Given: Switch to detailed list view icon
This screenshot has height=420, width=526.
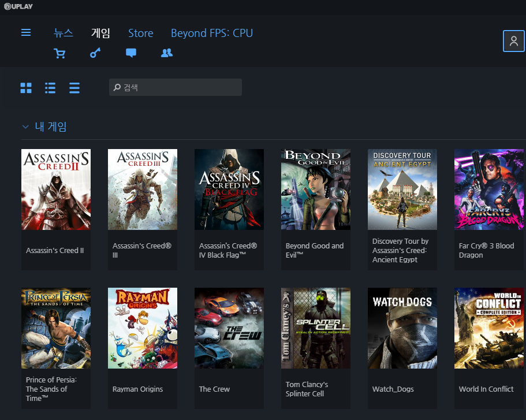Looking at the screenshot, I should [x=50, y=88].
